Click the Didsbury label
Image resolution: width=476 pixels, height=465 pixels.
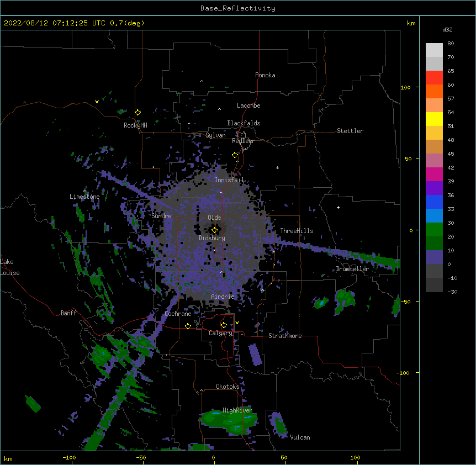[212, 238]
